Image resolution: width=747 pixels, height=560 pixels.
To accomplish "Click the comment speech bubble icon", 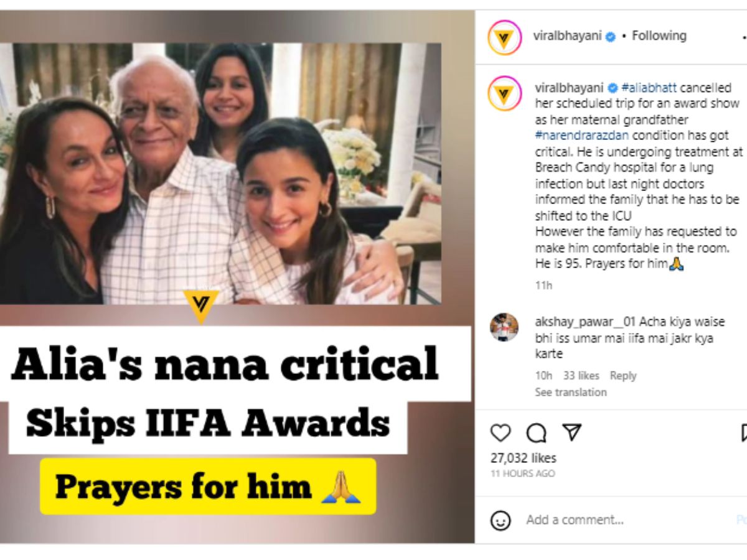I will coord(536,432).
